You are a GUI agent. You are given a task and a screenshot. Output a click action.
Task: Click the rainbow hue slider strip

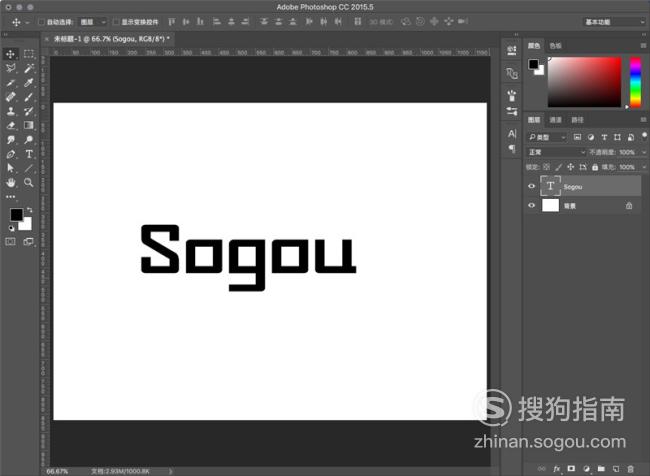click(x=635, y=82)
